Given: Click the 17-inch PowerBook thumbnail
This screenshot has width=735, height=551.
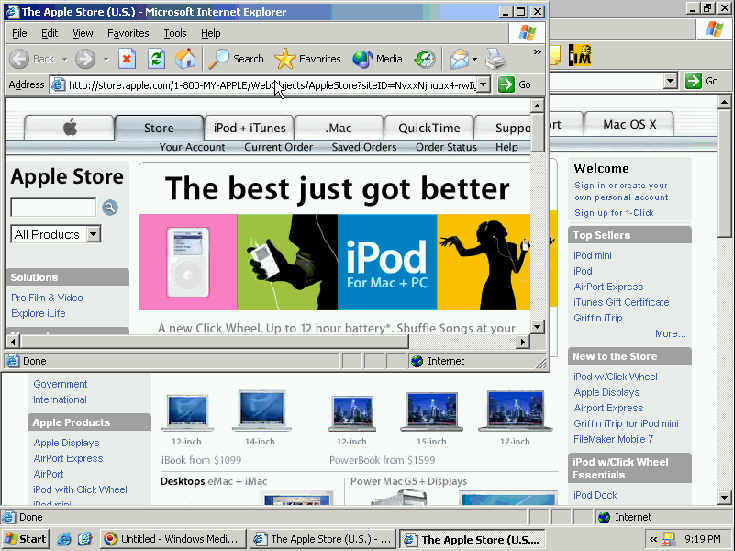Looking at the screenshot, I should point(515,411).
